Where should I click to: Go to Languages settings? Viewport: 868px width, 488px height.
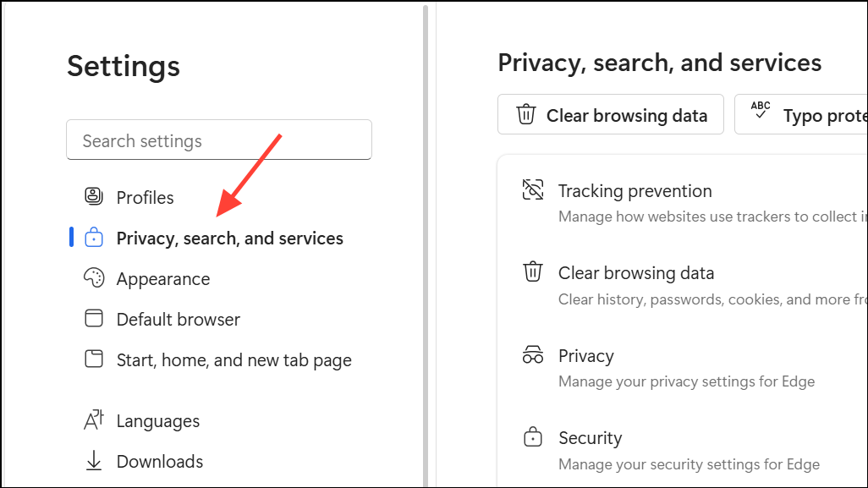point(157,421)
